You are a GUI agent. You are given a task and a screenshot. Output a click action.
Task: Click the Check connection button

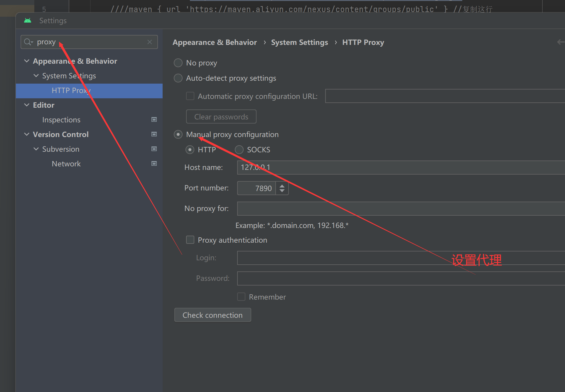click(213, 315)
